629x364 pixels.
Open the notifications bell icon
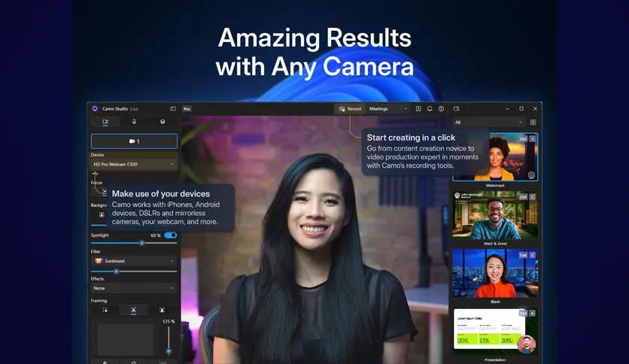pos(430,108)
